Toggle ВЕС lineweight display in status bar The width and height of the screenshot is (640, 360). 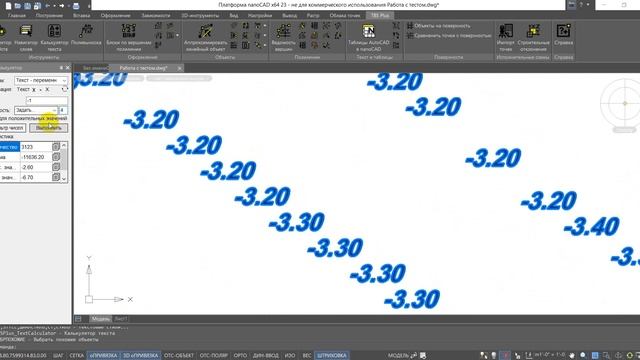click(307, 356)
